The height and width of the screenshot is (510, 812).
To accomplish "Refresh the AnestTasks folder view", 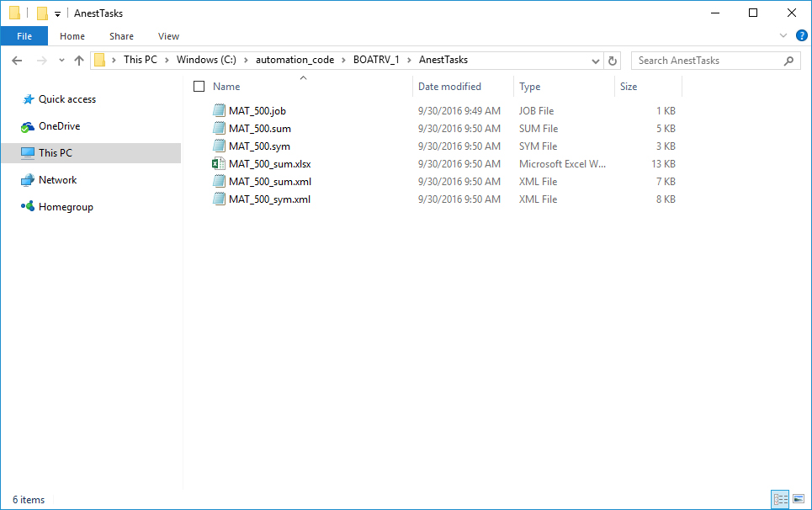I will click(x=613, y=61).
